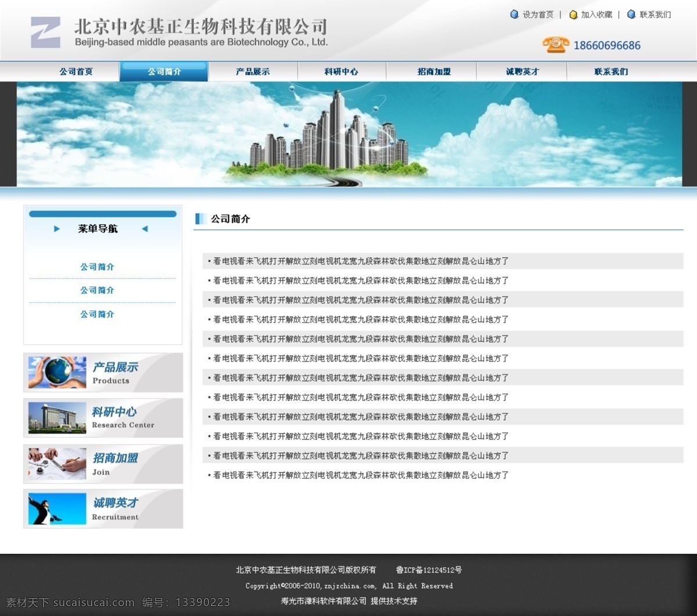The width and height of the screenshot is (697, 616).
Task: Open the 公司首页 navigation tab
Action: click(x=76, y=71)
